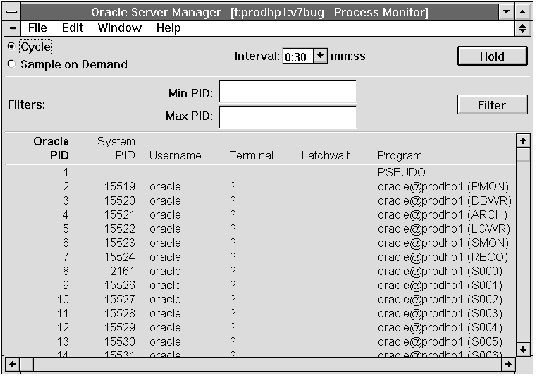
Task: Select the PMON process row program
Action: [x=443, y=187]
